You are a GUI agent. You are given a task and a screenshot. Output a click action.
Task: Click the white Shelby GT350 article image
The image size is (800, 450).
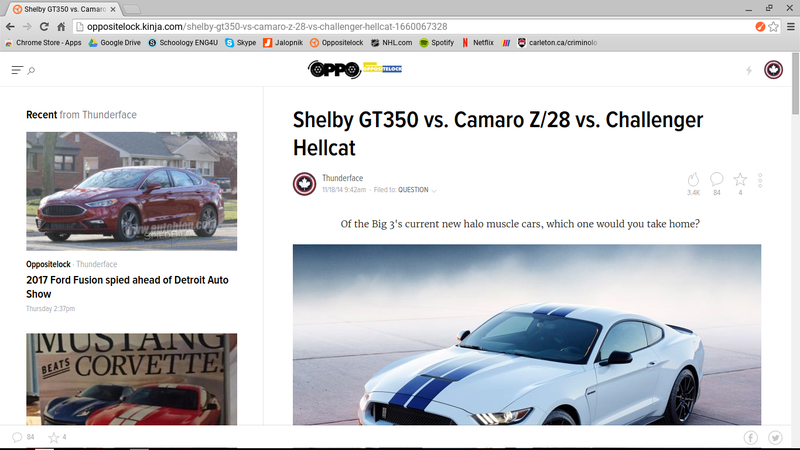527,335
